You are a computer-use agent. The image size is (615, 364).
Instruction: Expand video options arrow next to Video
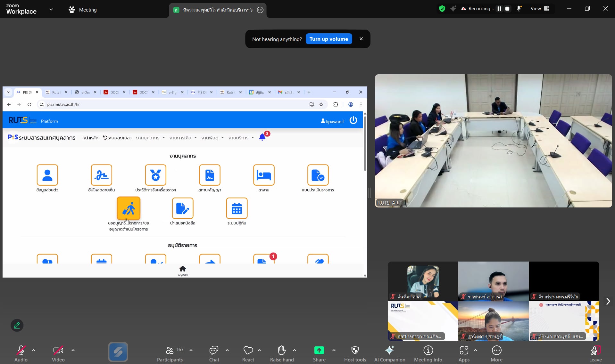tap(73, 350)
